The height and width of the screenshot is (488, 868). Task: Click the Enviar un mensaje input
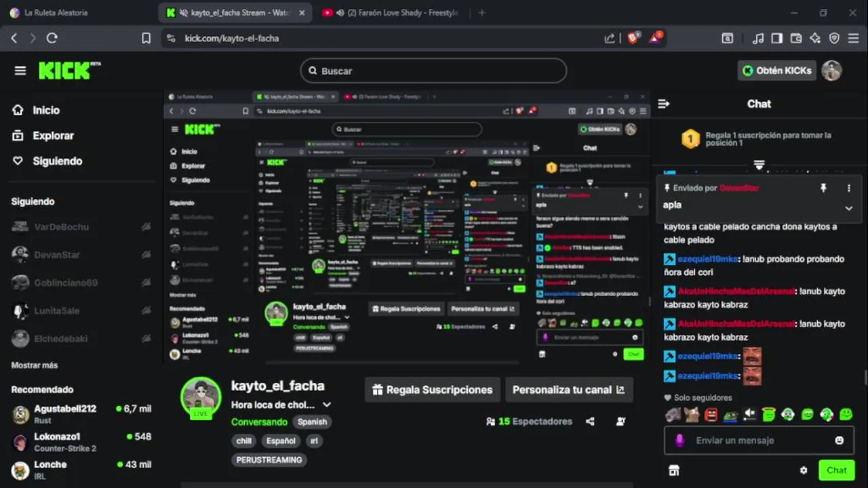pyautogui.click(x=758, y=441)
